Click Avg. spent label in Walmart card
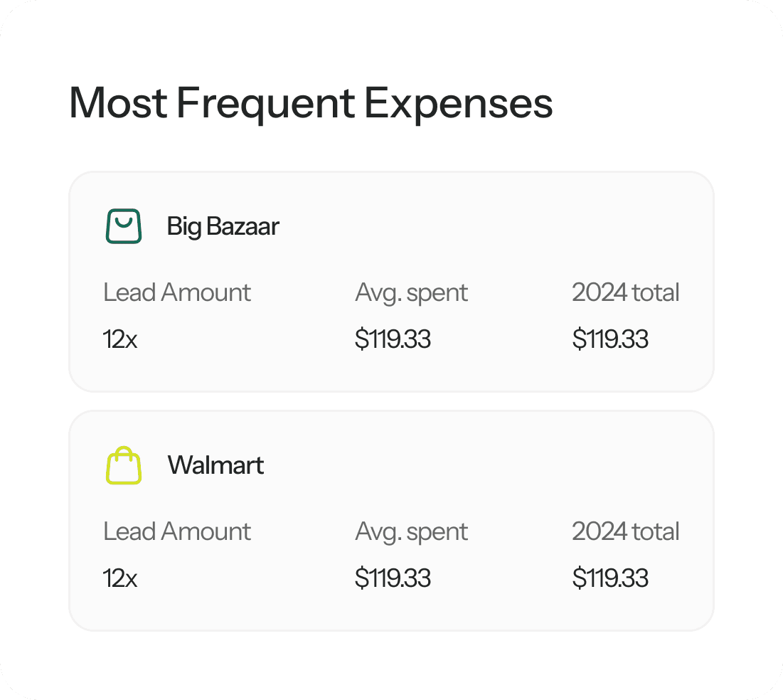The width and height of the screenshot is (783, 700). coord(411,532)
